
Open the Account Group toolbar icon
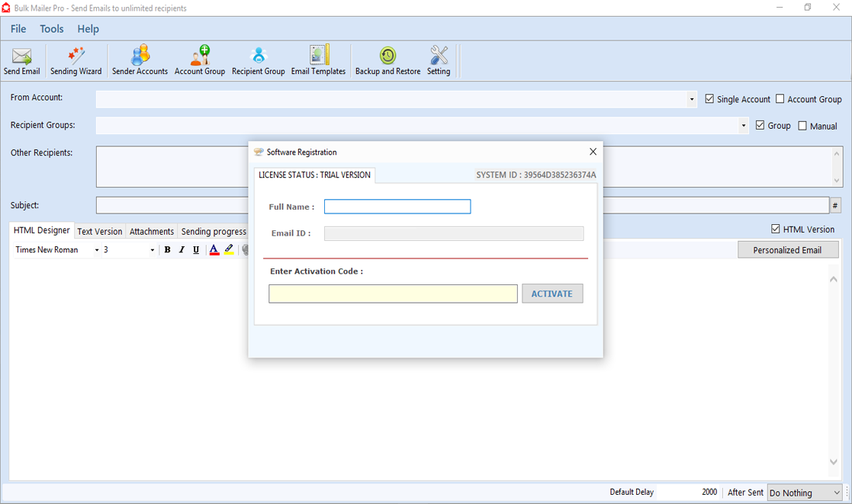click(x=199, y=60)
